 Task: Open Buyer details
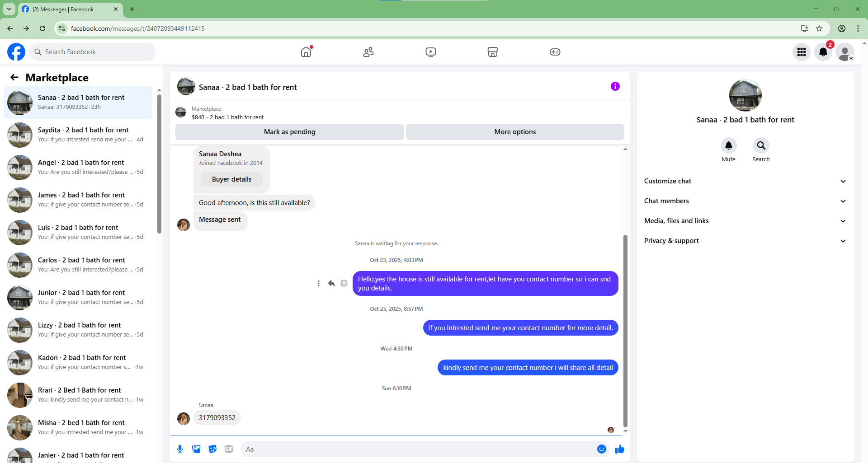(x=231, y=179)
